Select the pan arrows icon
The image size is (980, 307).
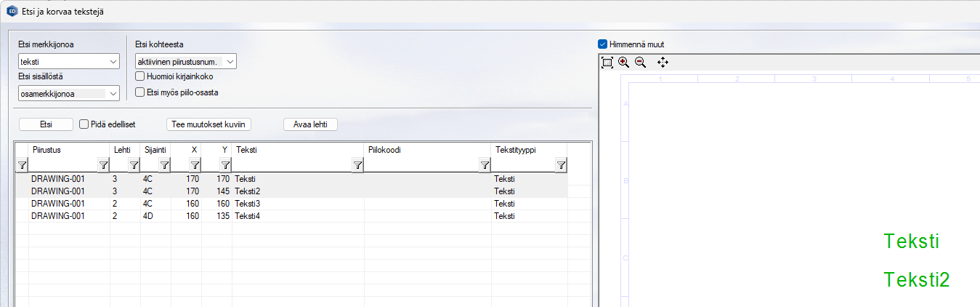tap(663, 63)
